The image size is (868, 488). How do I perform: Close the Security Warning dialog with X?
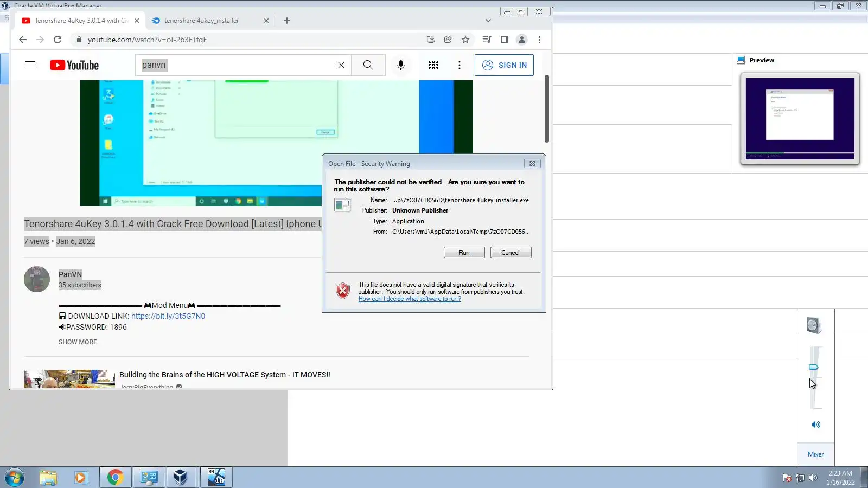[x=533, y=164]
